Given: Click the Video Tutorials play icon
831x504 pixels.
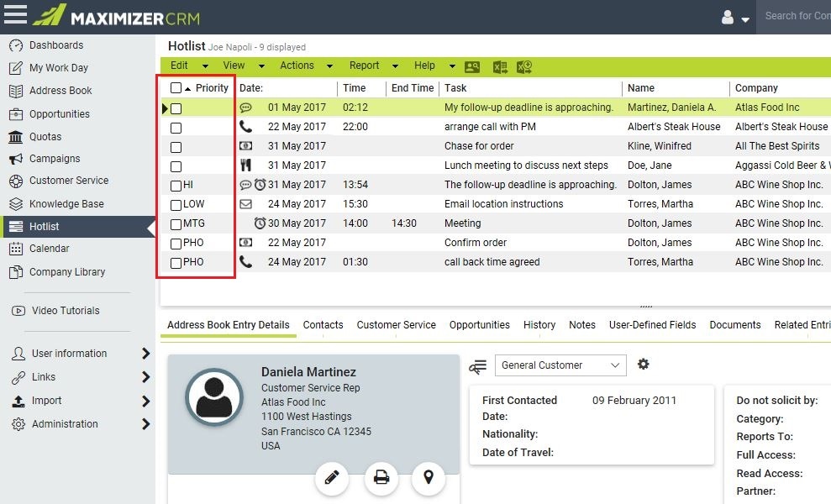Looking at the screenshot, I should pyautogui.click(x=18, y=311).
